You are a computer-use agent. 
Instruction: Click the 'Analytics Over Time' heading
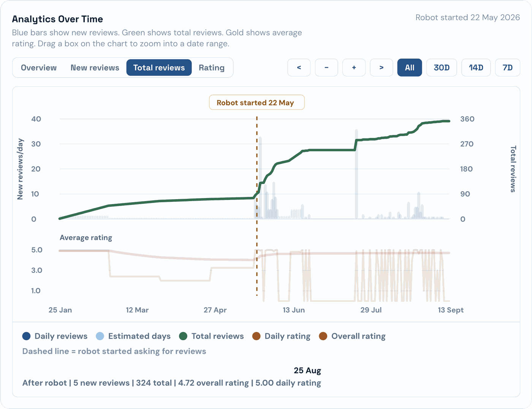57,19
